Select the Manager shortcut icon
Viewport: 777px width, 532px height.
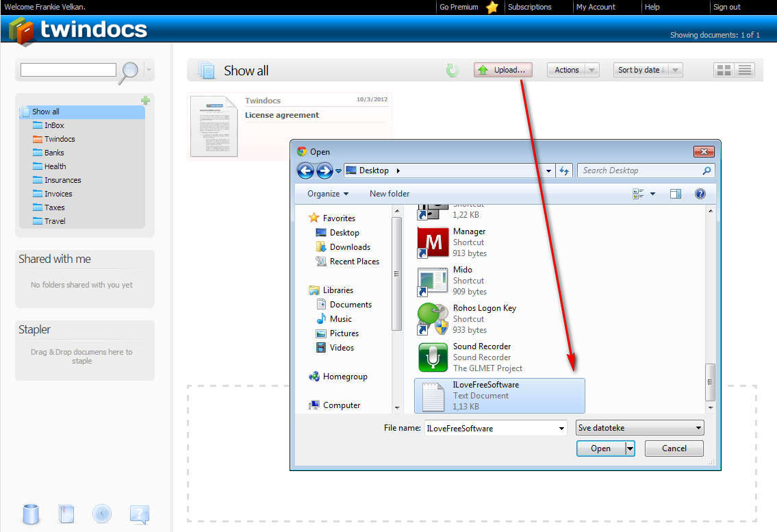433,242
